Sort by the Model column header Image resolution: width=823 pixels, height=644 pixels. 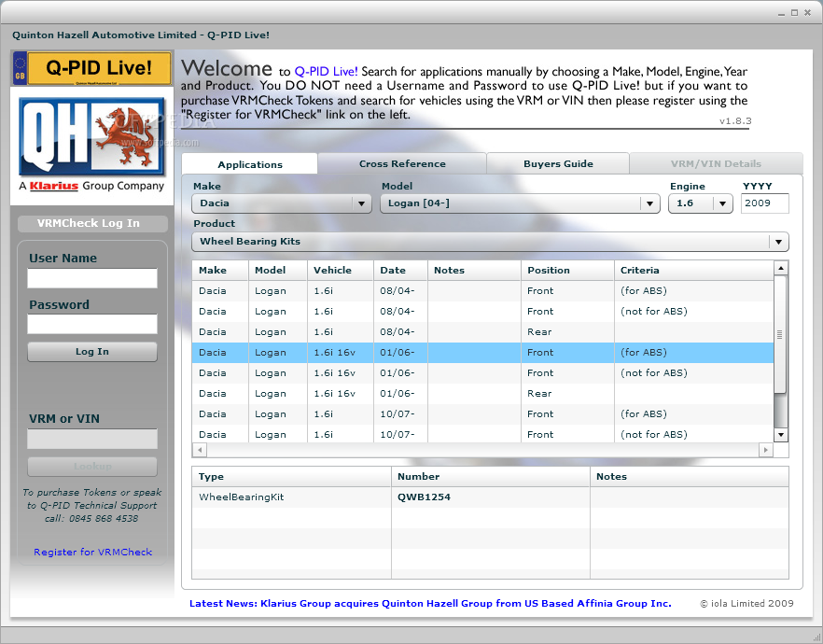click(278, 271)
